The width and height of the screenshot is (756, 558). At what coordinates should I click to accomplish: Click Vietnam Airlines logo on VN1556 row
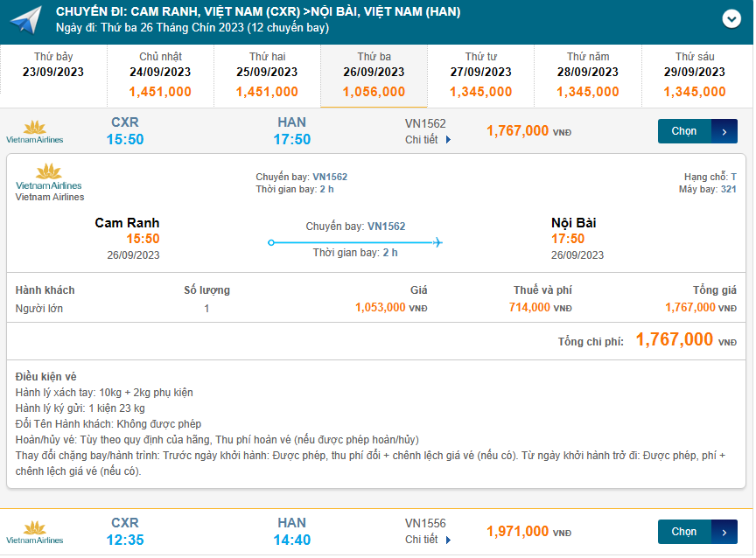tap(35, 532)
